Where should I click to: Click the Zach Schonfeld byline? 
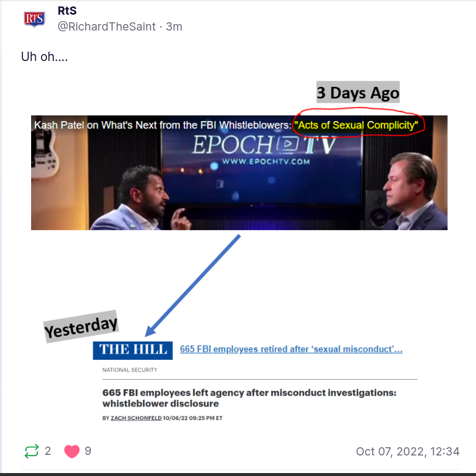[x=136, y=418]
